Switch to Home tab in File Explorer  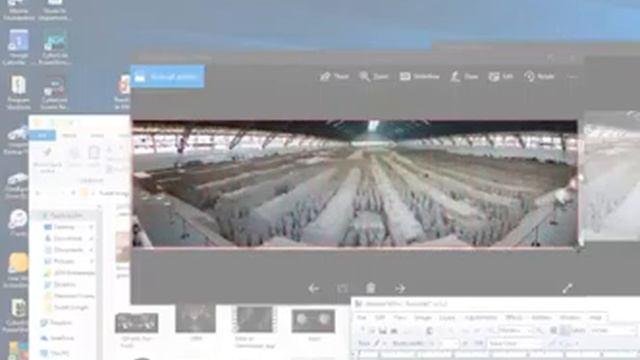click(69, 135)
